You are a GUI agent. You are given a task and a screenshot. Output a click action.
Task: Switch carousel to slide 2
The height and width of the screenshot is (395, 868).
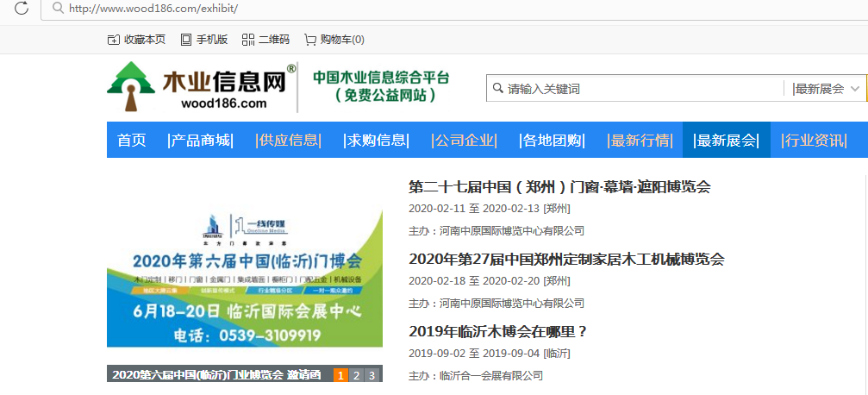[x=356, y=375]
